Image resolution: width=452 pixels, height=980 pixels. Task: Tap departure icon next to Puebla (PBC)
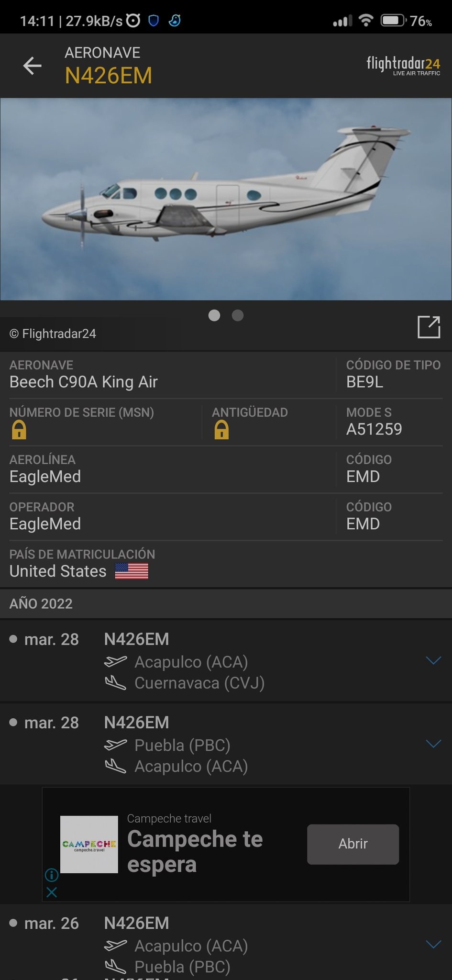click(x=116, y=745)
